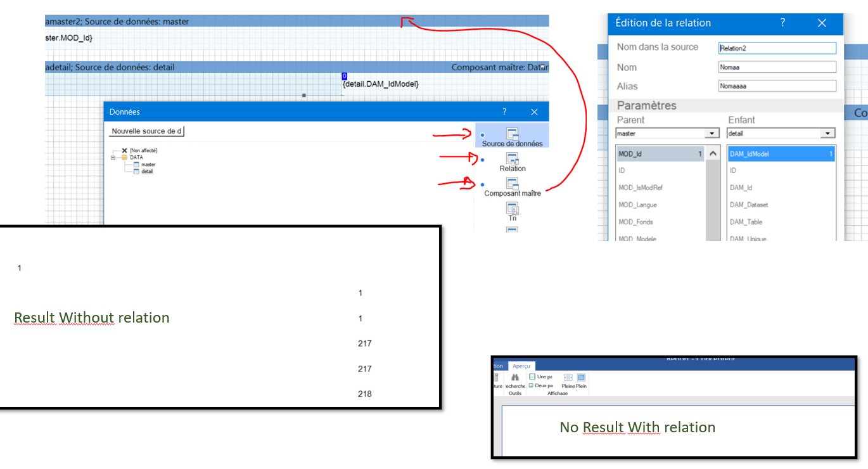Select child field ID below DAM_IdModel

tap(781, 170)
